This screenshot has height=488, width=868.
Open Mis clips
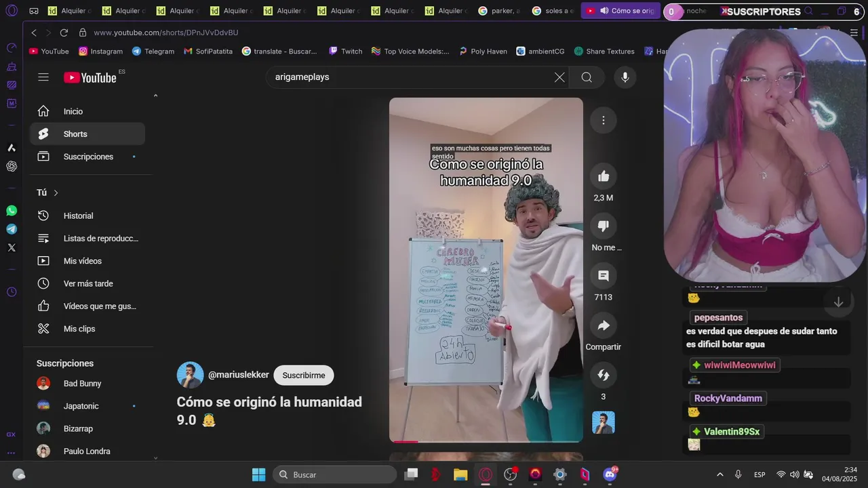[87, 329]
